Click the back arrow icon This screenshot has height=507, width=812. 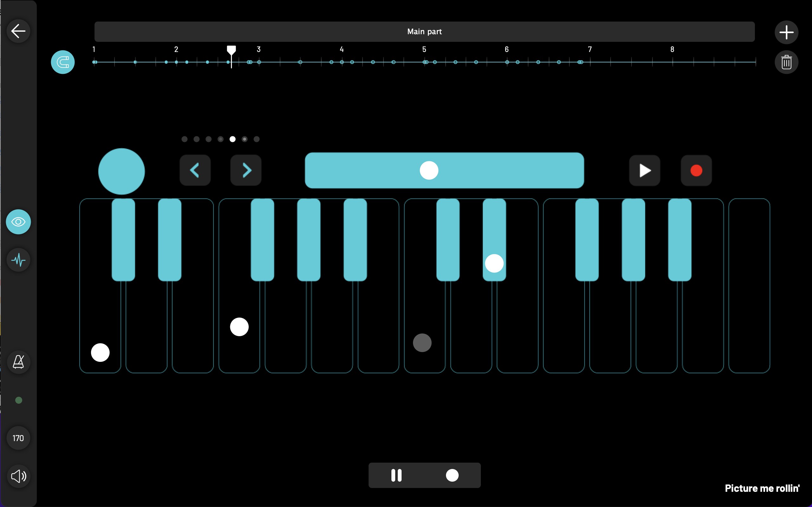click(18, 31)
